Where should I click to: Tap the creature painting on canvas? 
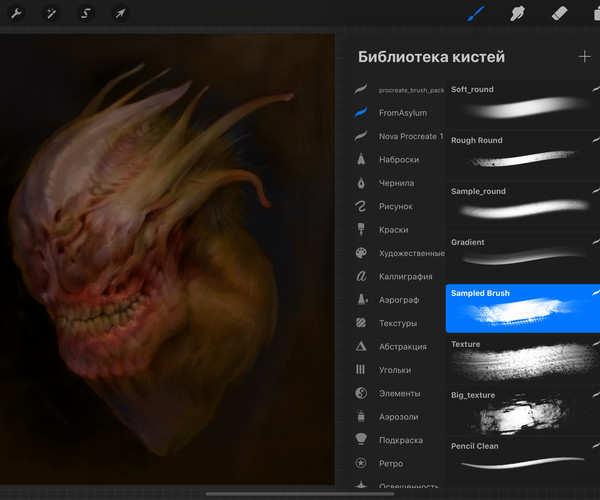tap(167, 259)
